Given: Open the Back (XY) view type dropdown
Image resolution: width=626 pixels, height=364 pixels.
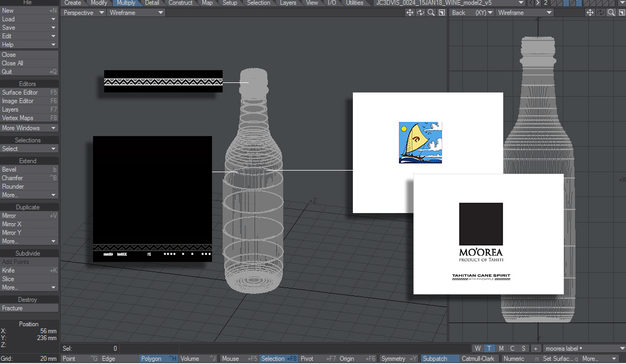Looking at the screenshot, I should point(472,13).
